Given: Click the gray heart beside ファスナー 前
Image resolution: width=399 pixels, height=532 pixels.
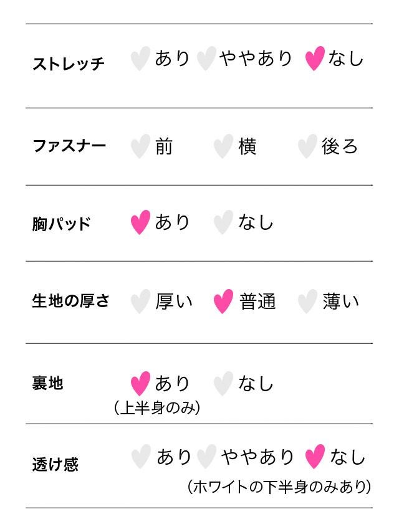Looking at the screenshot, I should (140, 147).
